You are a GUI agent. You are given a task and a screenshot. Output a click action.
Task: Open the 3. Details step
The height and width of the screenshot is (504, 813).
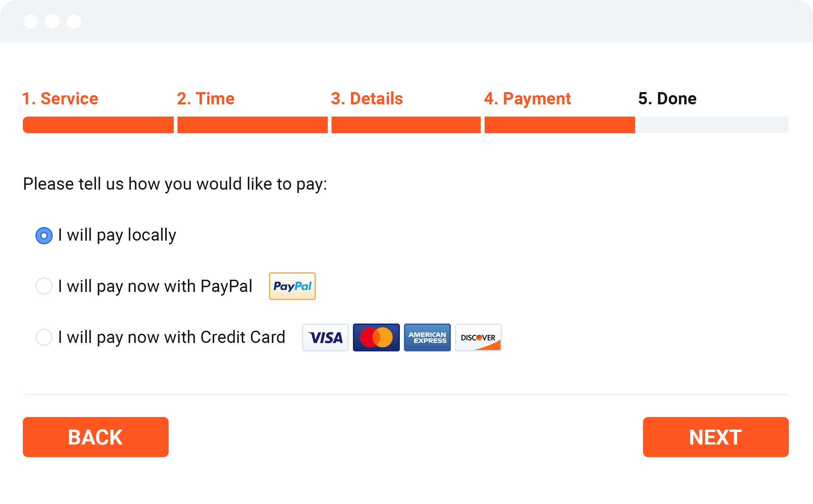pos(367,99)
